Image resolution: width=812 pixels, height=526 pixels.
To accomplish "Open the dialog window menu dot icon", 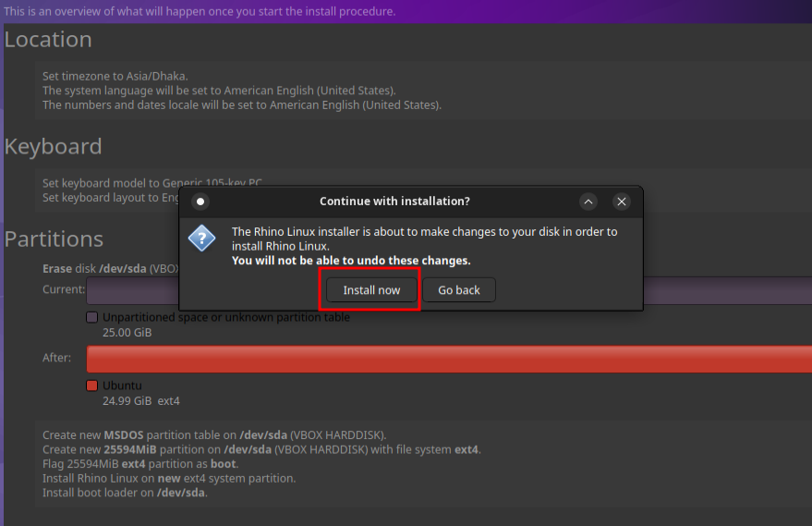I will coord(200,202).
